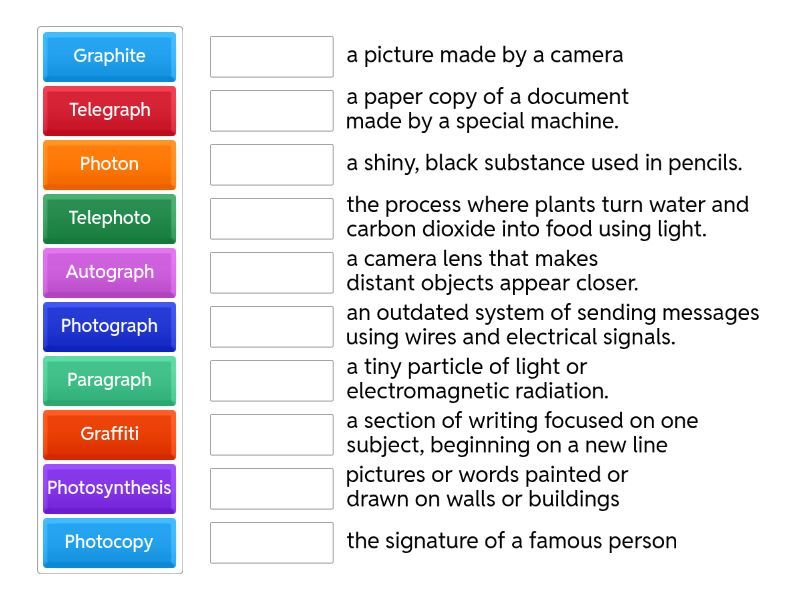Choose the purple Autograph tile
800x600 pixels.
(109, 272)
